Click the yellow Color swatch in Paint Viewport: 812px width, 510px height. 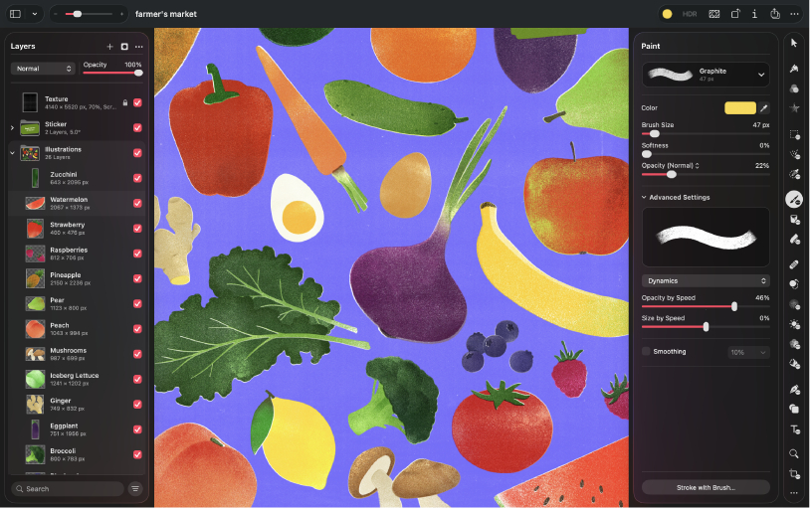pyautogui.click(x=742, y=108)
